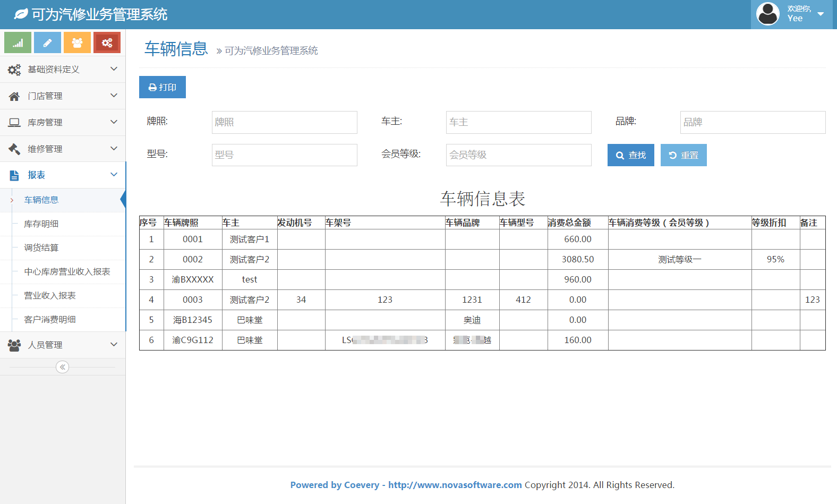Click the red gears settings shortcut icon

(x=107, y=43)
